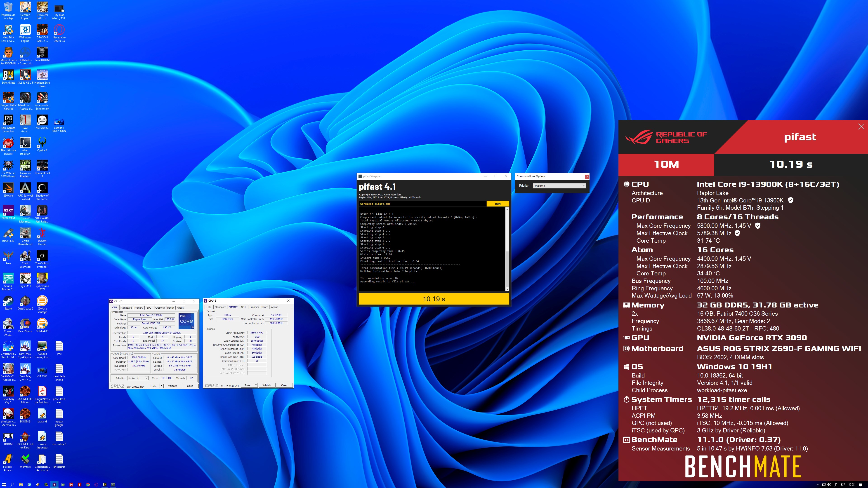Switch to Chrome on the taskbar

pyautogui.click(x=88, y=485)
